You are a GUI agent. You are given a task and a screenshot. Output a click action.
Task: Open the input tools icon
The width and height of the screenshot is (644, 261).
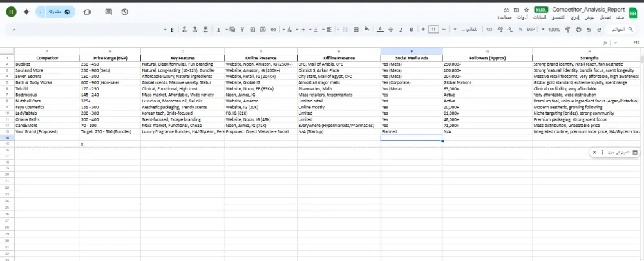[172, 30]
